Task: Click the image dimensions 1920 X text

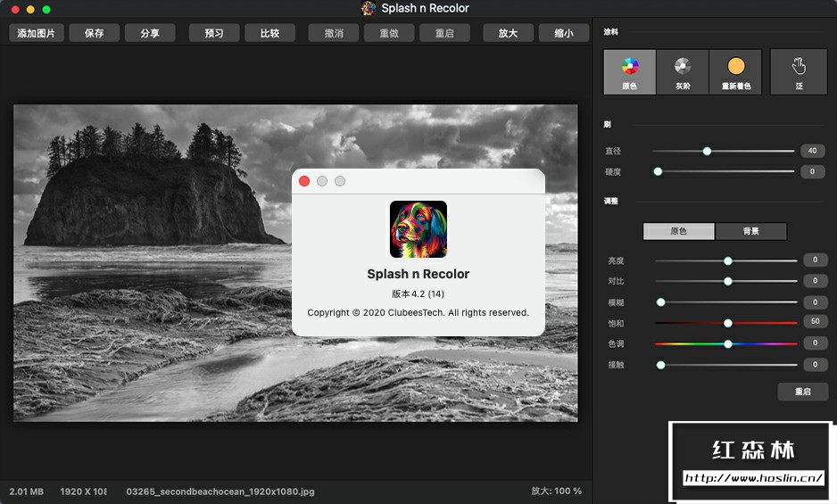Action: pyautogui.click(x=83, y=492)
